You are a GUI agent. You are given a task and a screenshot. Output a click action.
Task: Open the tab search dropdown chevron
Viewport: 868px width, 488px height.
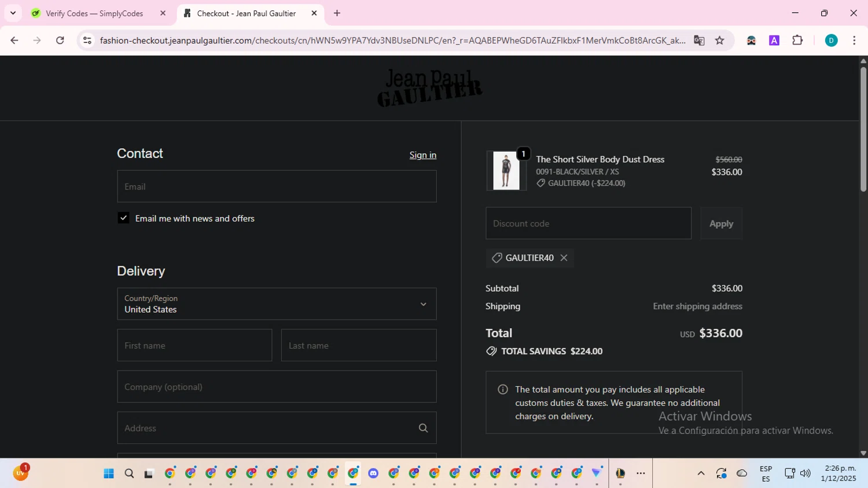pos(13,13)
